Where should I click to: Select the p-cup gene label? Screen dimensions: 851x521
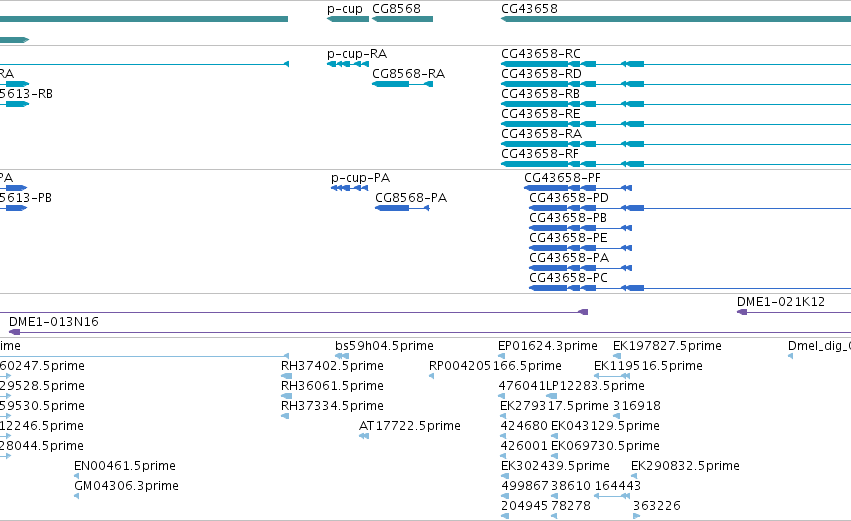point(345,9)
